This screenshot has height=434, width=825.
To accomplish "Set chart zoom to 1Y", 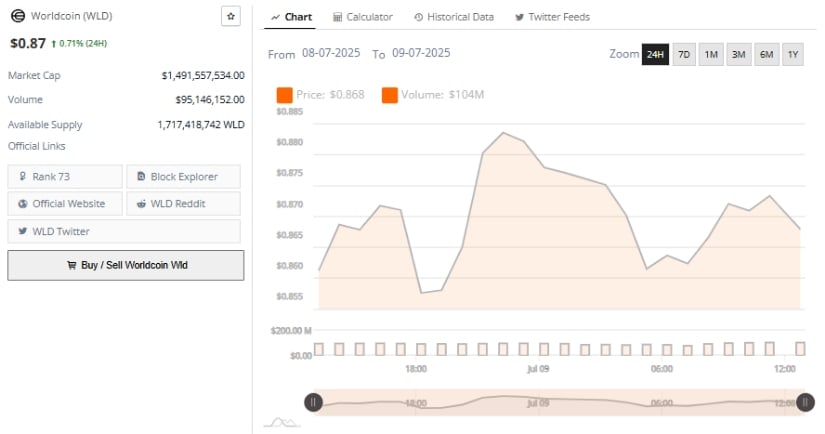I will 793,54.
